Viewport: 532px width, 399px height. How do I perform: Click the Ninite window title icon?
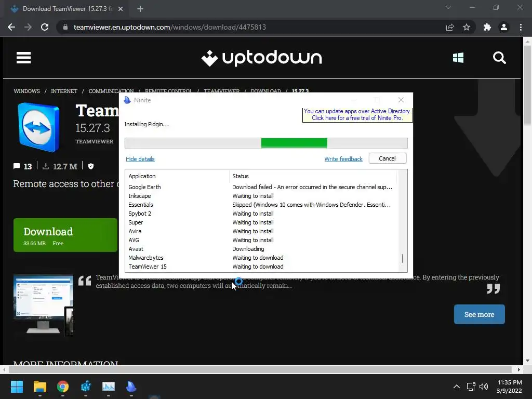(x=127, y=100)
